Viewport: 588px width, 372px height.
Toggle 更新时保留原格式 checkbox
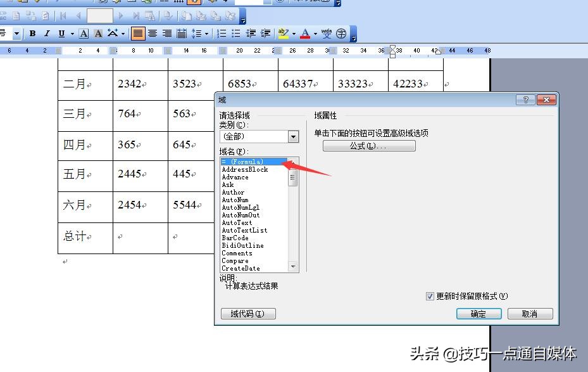click(x=430, y=296)
